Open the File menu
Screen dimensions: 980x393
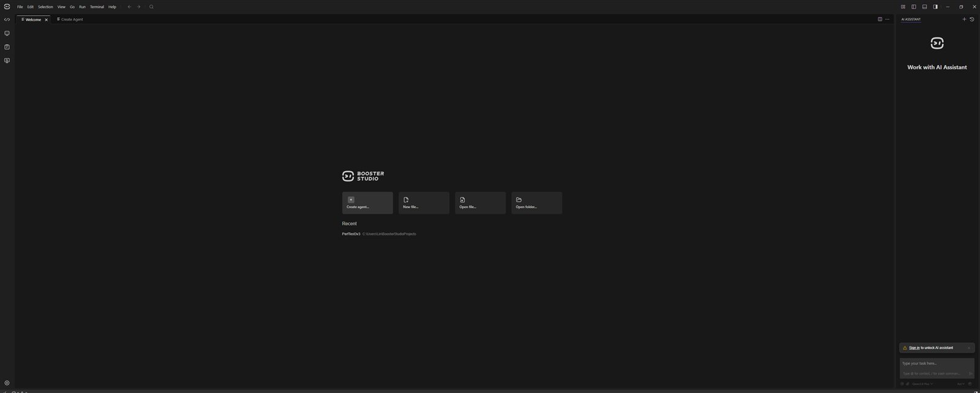(x=20, y=7)
